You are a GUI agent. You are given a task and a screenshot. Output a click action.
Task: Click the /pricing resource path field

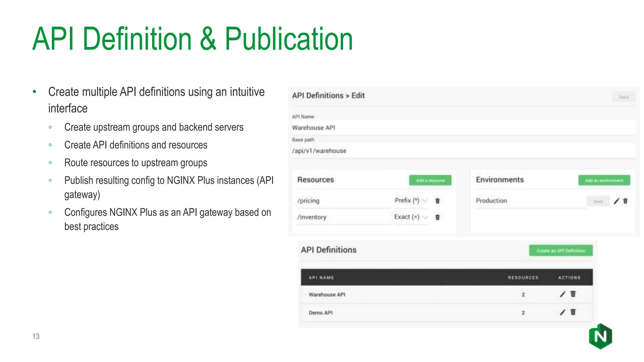coord(344,201)
